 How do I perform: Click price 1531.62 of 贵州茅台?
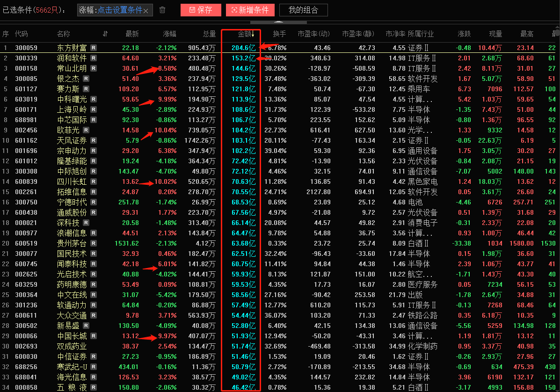point(127,244)
